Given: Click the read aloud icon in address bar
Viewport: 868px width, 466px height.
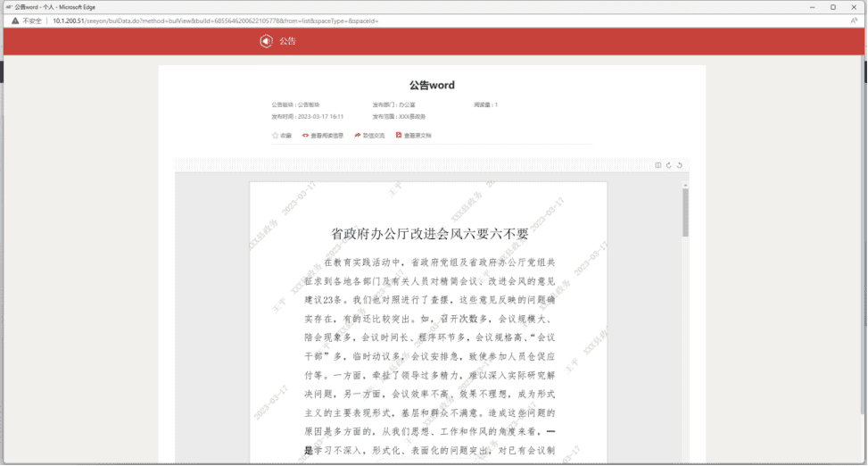Looking at the screenshot, I should click(x=854, y=21).
